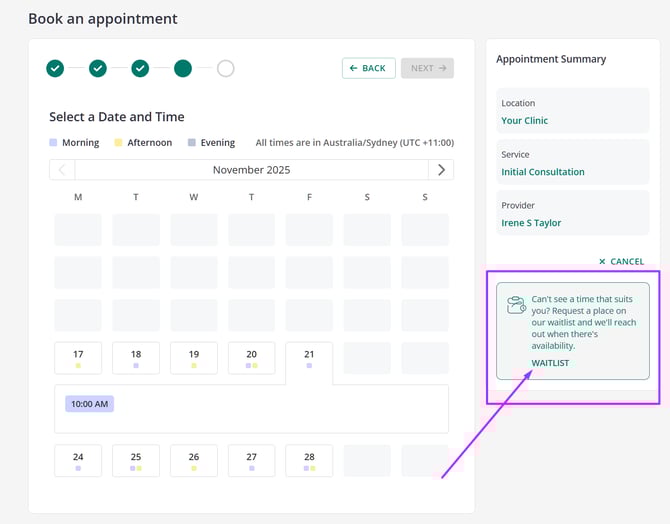Click the first completed step checkmark
This screenshot has width=670, height=524.
point(55,68)
